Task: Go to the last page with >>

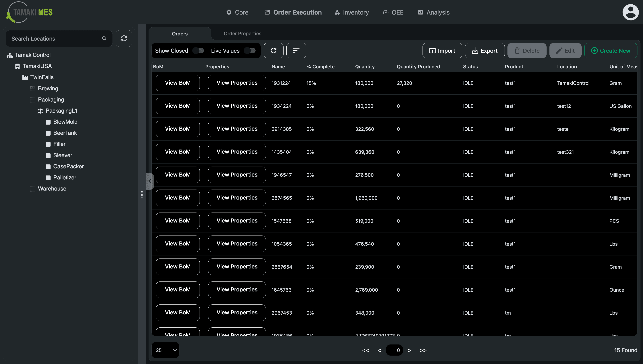Action: [423, 350]
